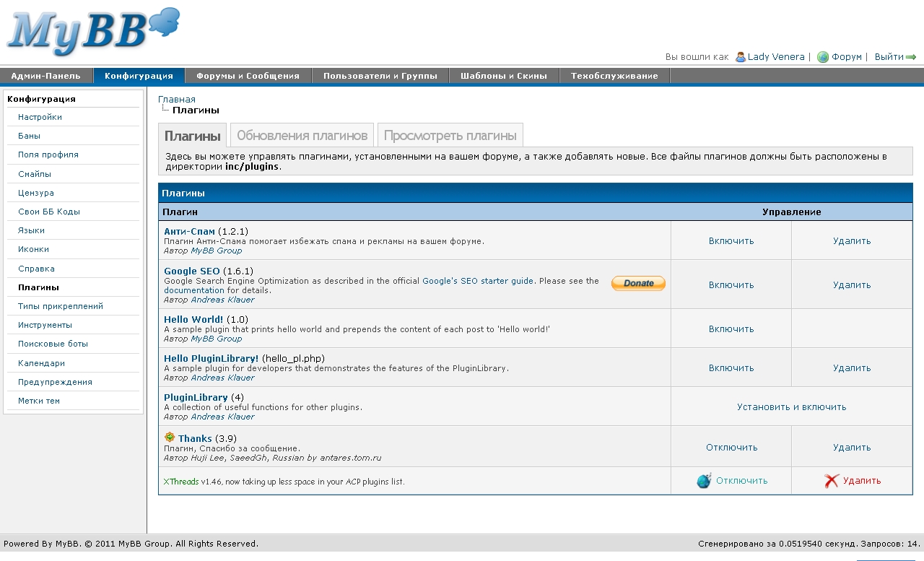The width and height of the screenshot is (924, 561).
Task: Click the Thanks plugin icon
Action: tap(170, 438)
